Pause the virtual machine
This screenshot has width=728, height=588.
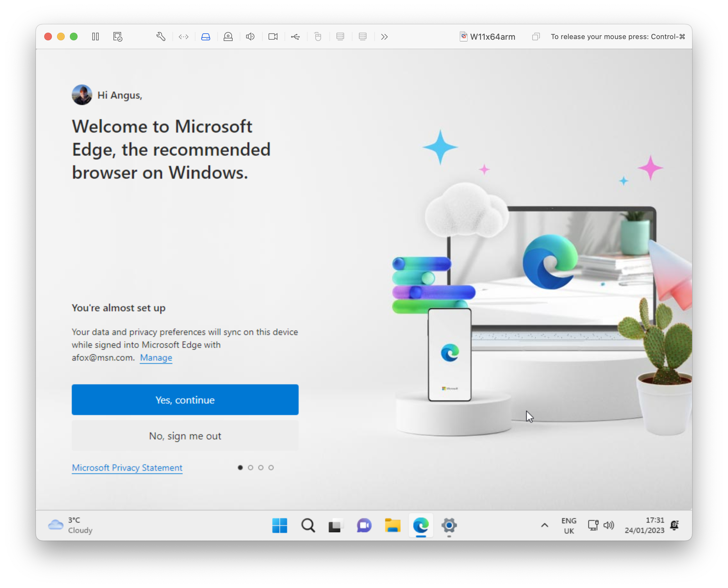[x=95, y=37]
